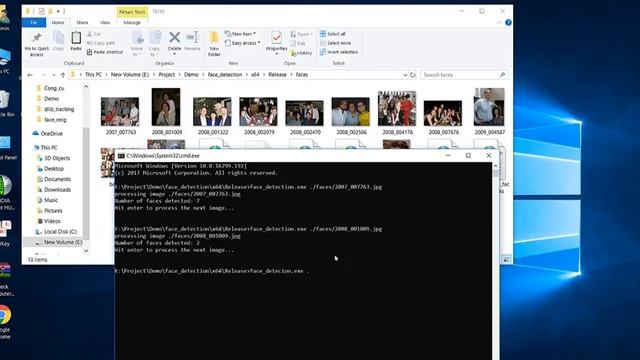Switch to large icons view button

[507, 260]
